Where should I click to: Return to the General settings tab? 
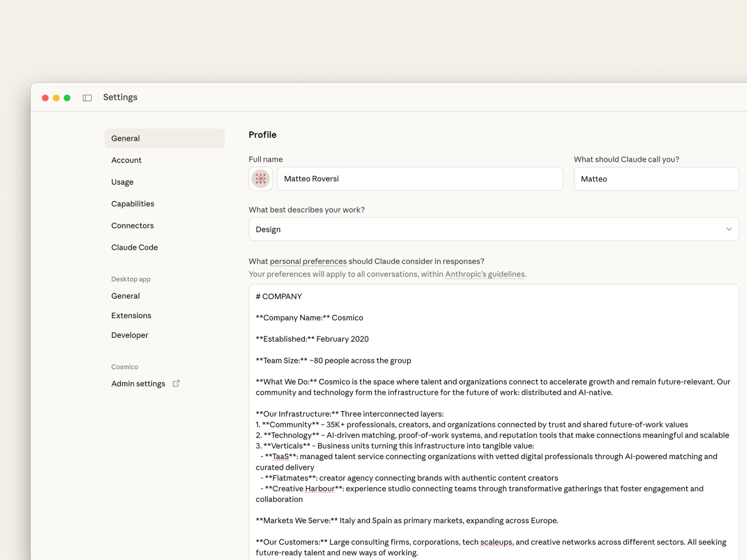pos(125,138)
